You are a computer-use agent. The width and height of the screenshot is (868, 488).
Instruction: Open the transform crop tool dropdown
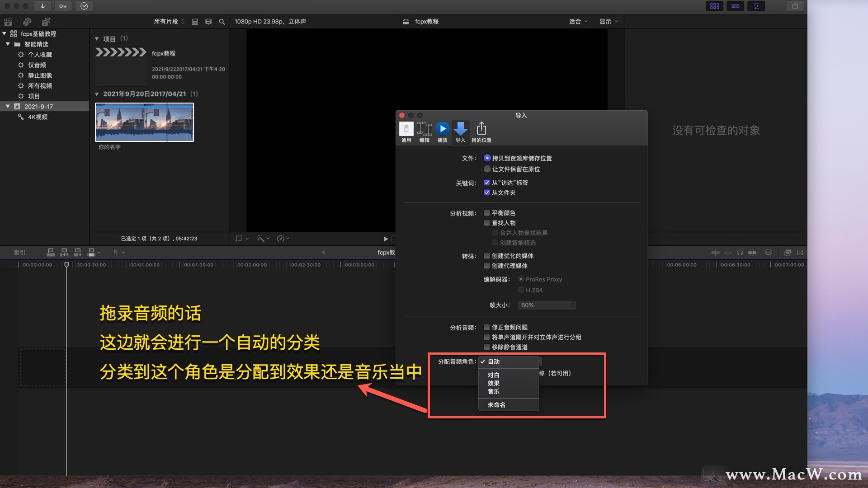pos(242,239)
